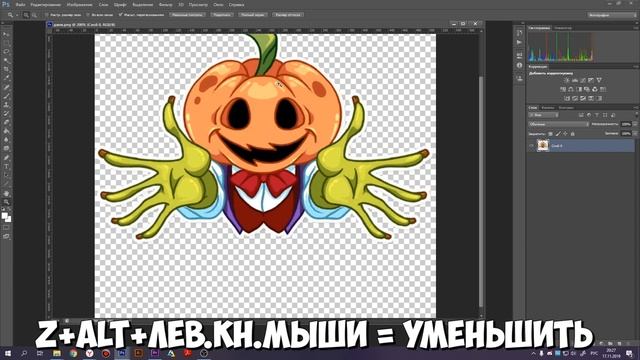This screenshot has height=360, width=640.
Task: Click the 'Реальные пикселы' button
Action: click(187, 15)
